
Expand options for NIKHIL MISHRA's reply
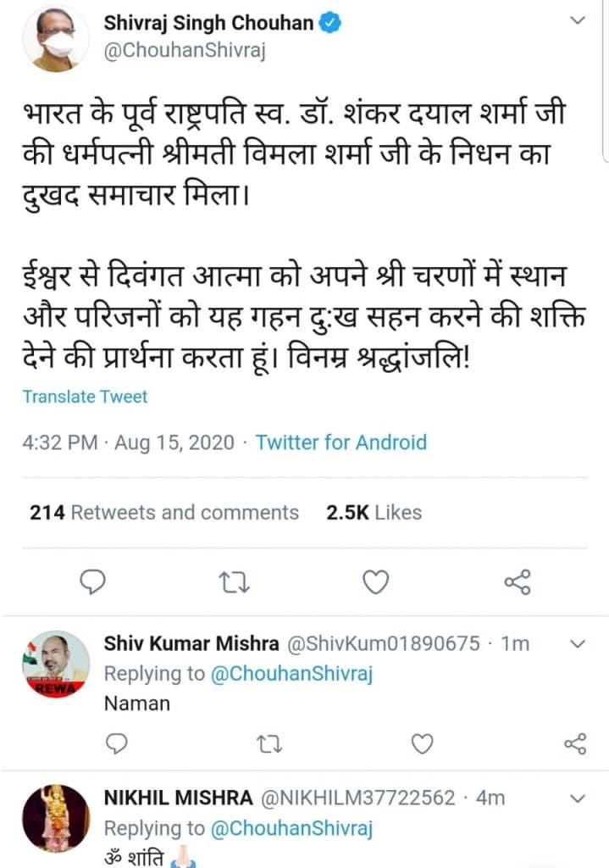577,798
